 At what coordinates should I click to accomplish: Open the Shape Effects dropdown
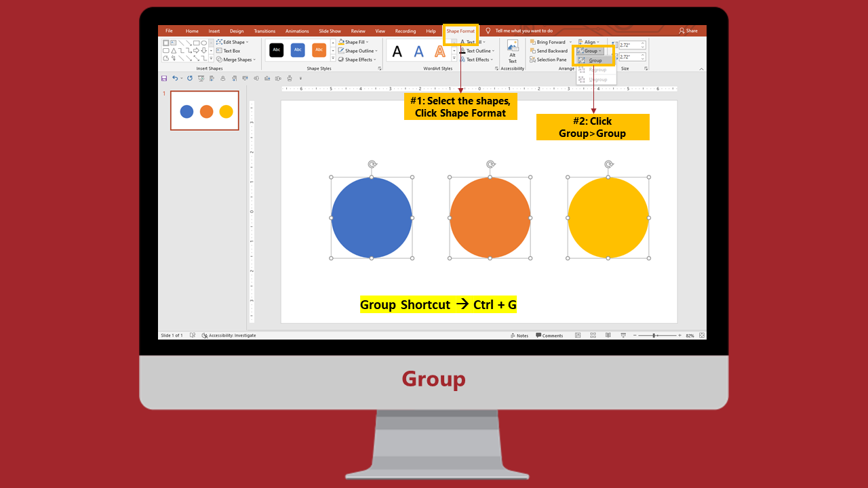tap(357, 60)
